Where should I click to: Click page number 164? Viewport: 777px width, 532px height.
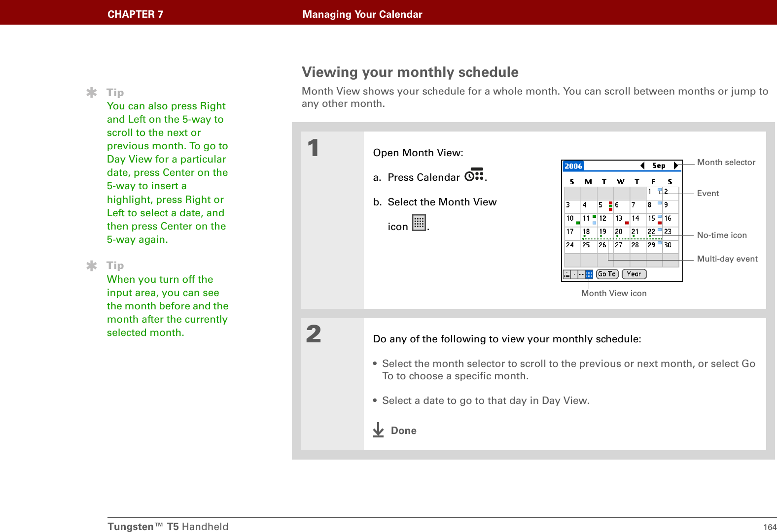tap(770, 527)
